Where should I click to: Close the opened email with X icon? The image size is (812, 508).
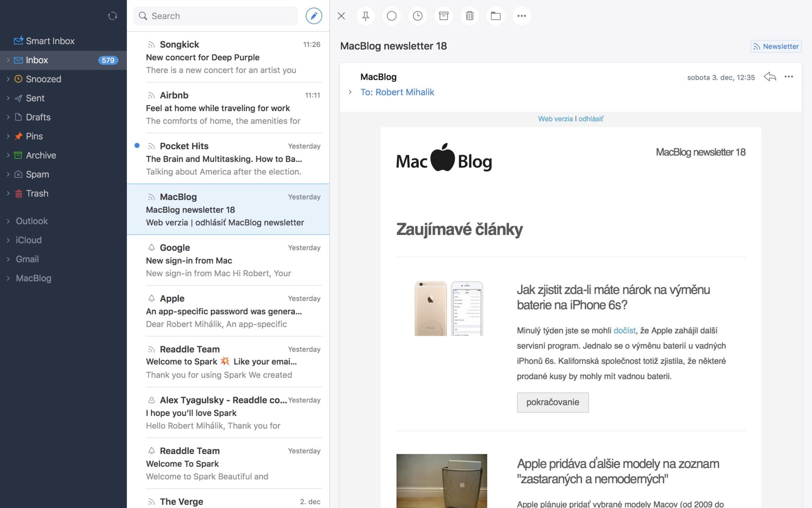tap(341, 16)
